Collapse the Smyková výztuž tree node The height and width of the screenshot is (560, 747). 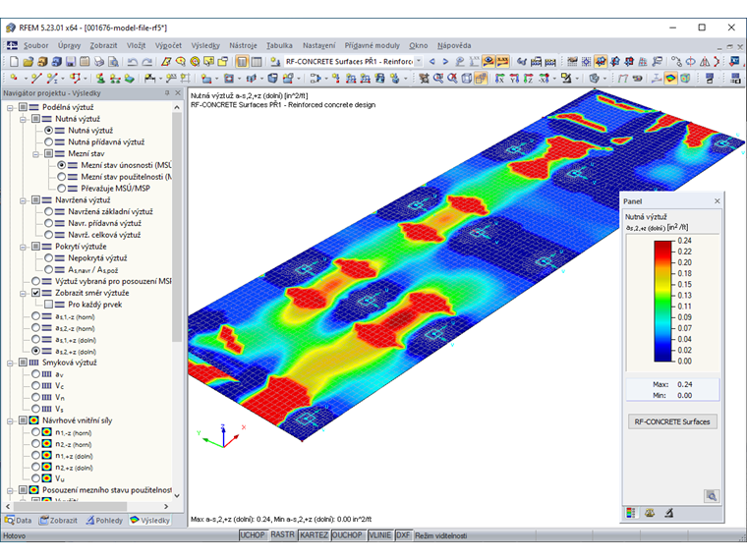click(x=10, y=363)
